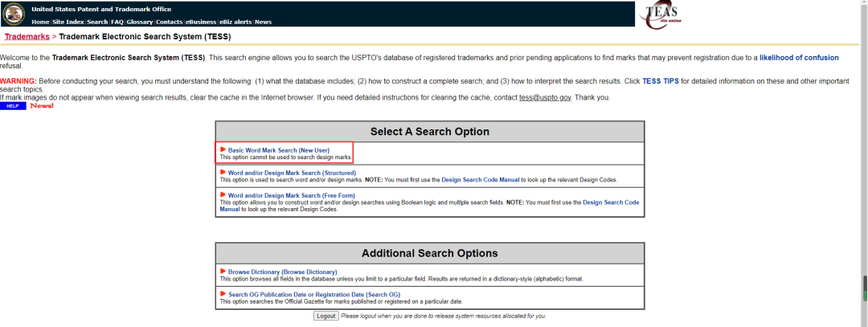Image resolution: width=868 pixels, height=327 pixels.
Task: Click the page's vertical scrollbar
Action: point(865,285)
